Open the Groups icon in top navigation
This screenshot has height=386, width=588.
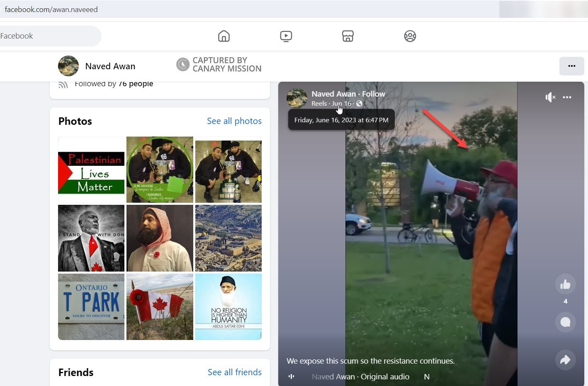pyautogui.click(x=410, y=36)
